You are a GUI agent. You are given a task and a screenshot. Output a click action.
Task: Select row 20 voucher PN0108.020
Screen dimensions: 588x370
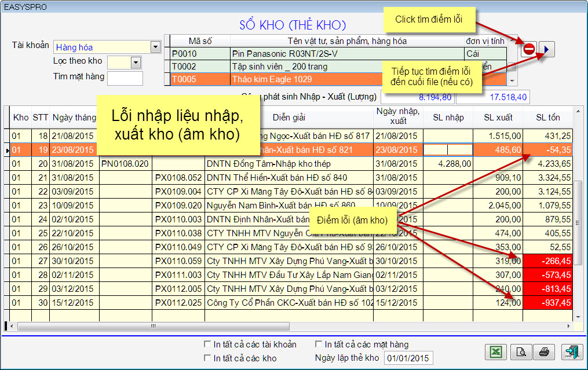tap(125, 164)
